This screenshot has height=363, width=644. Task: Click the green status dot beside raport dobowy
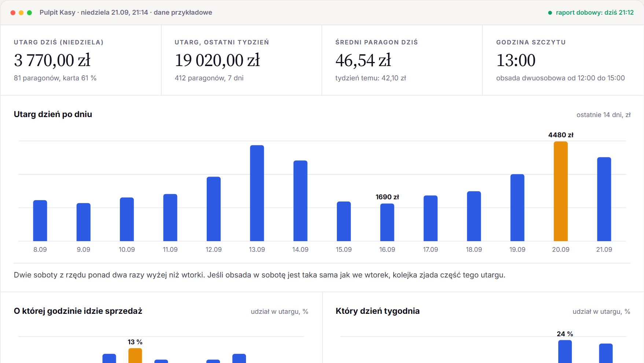coord(550,13)
